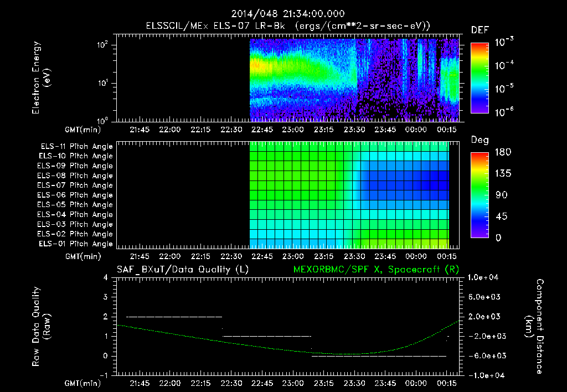The width and height of the screenshot is (567, 392).
Task: Click the 10^-6 DEF scale value
Action: click(504, 112)
